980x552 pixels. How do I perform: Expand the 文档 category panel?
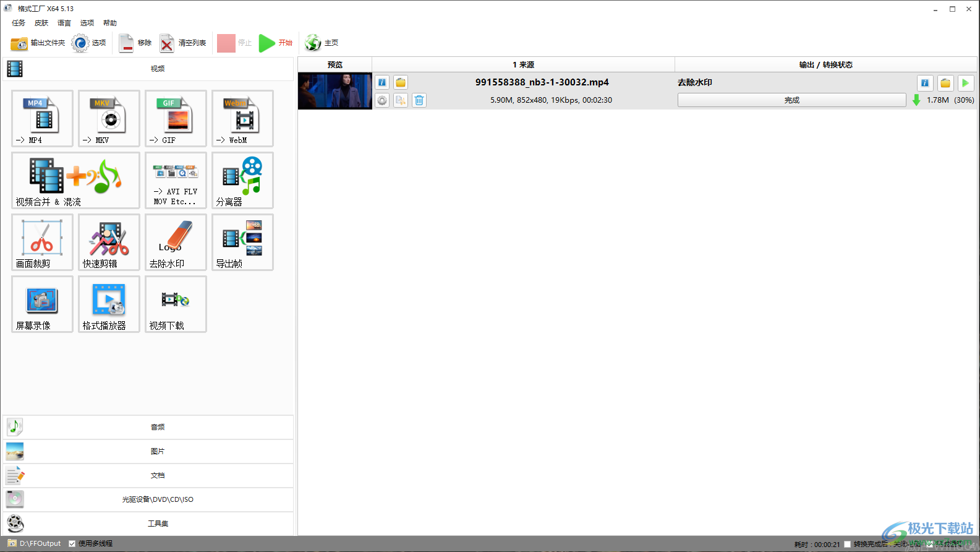(x=148, y=475)
